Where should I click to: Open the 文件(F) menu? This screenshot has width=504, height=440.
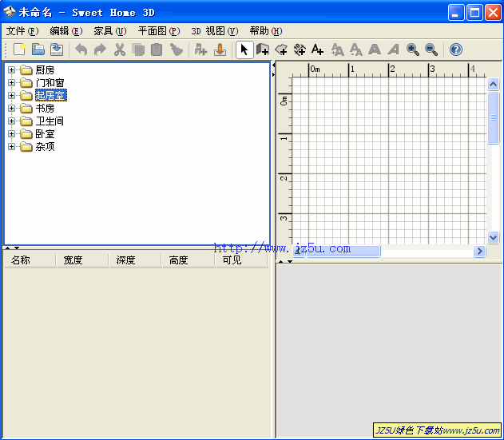pyautogui.click(x=22, y=31)
